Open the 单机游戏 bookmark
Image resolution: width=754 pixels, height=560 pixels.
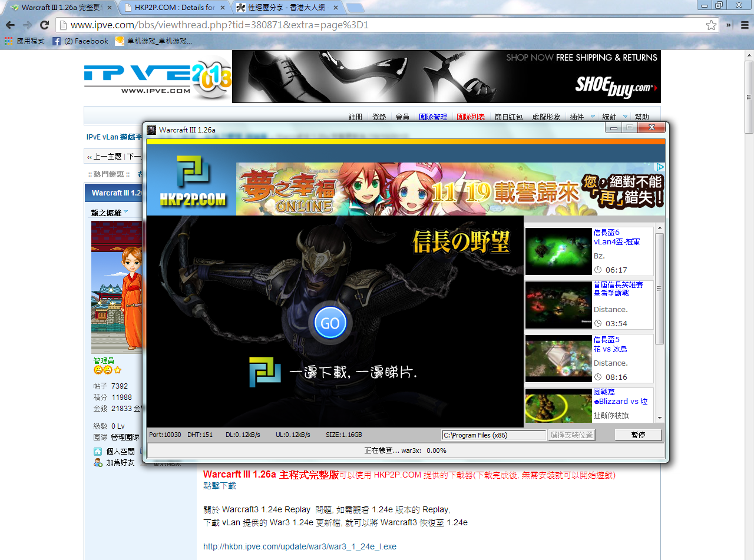click(x=153, y=41)
